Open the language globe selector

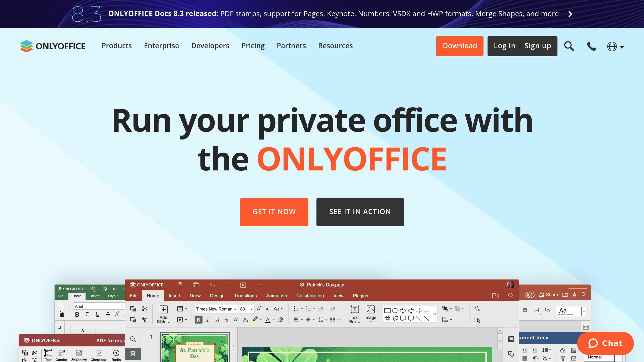pyautogui.click(x=615, y=47)
